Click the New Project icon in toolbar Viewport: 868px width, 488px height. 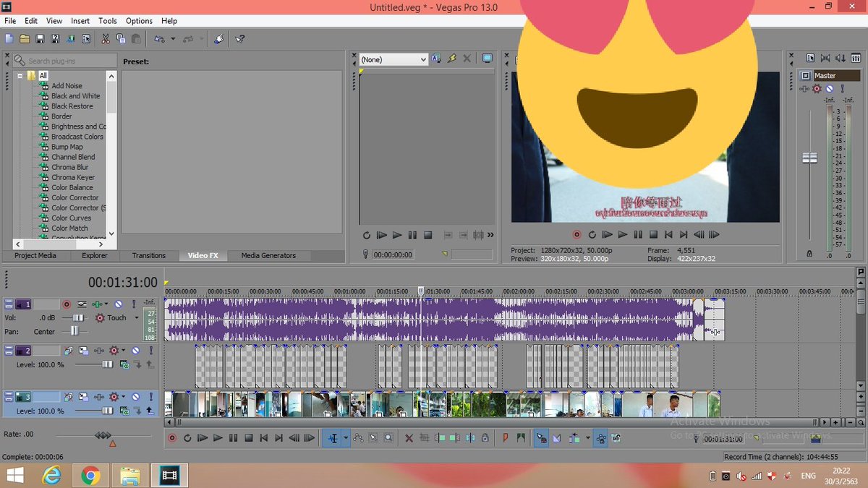9,39
